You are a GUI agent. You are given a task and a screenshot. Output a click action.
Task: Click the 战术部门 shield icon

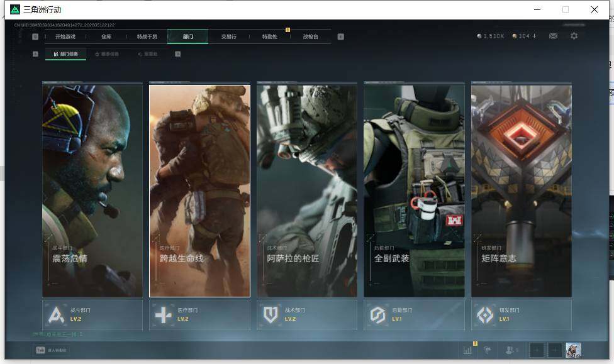(x=271, y=315)
